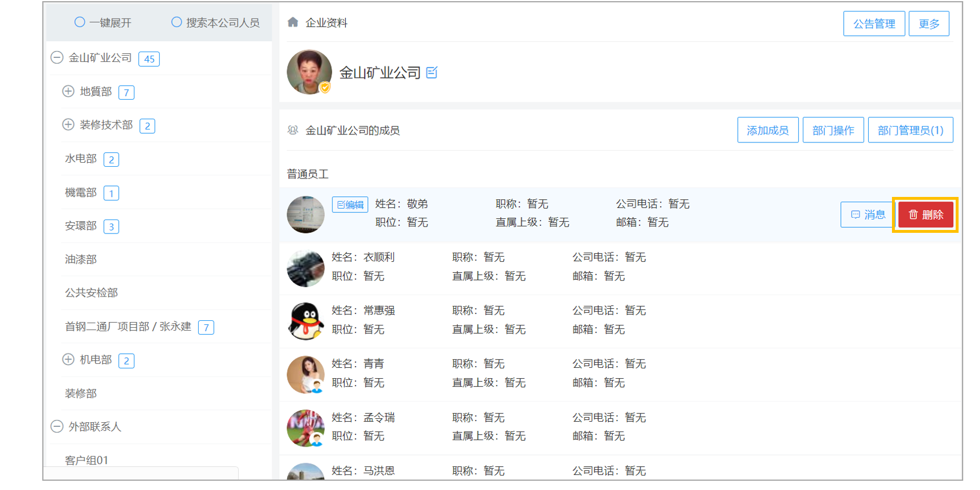Click the home icon beside 企业资料
This screenshot has height=490, width=980.
tap(293, 22)
